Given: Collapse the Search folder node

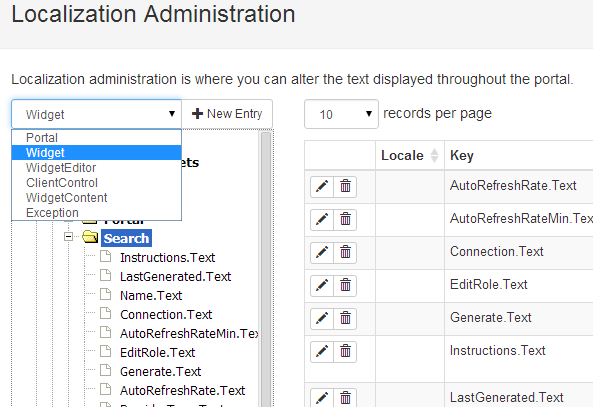Looking at the screenshot, I should pyautogui.click(x=68, y=237).
